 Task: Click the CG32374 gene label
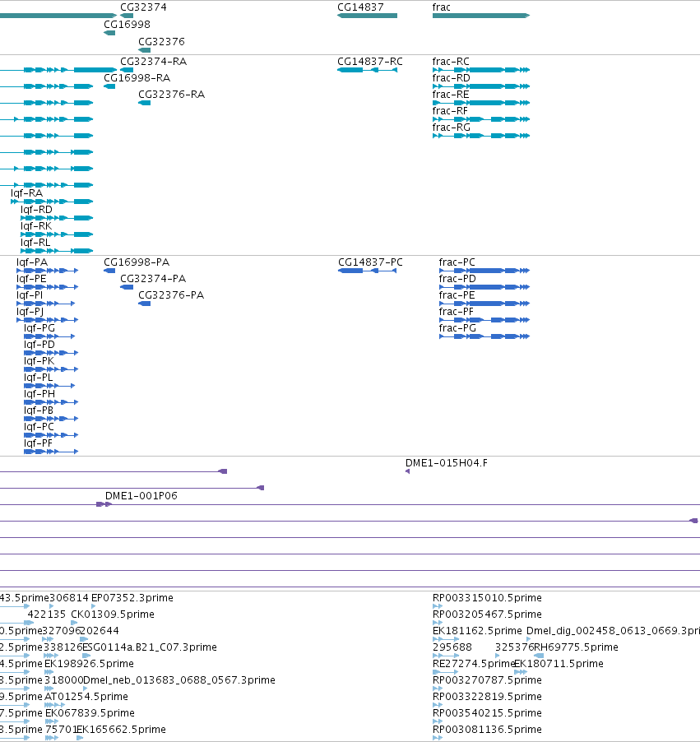143,7
